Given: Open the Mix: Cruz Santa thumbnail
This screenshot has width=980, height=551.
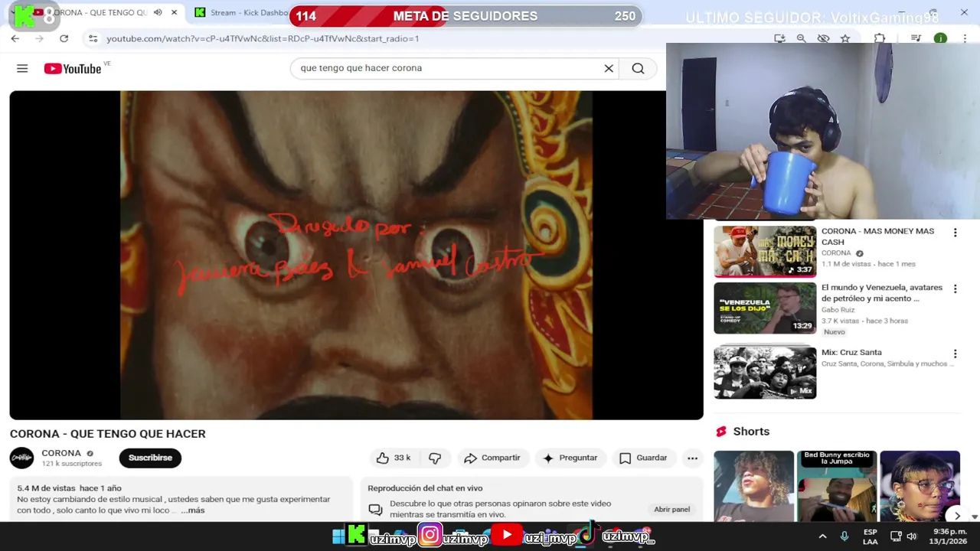Looking at the screenshot, I should [x=765, y=373].
